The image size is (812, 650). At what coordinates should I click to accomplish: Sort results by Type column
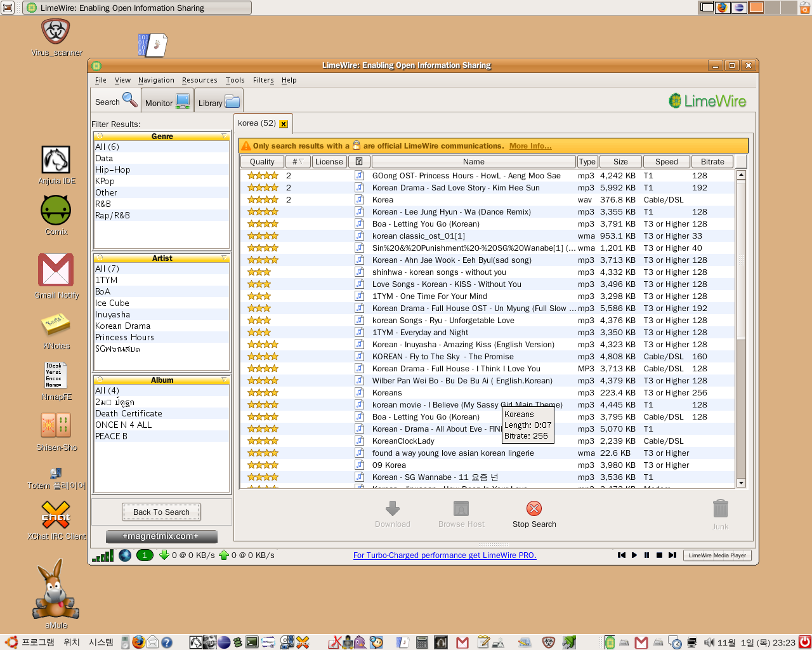[x=587, y=162]
